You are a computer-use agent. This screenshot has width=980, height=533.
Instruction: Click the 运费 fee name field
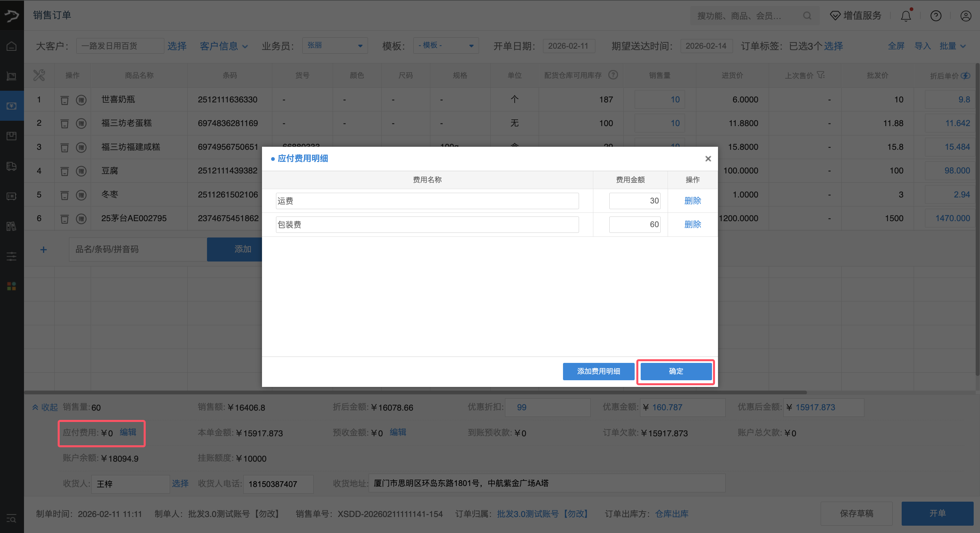[x=427, y=201]
